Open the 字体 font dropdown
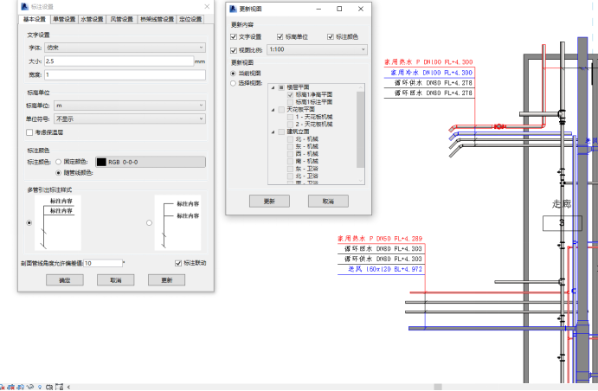This screenshot has height=391, width=598. [125, 48]
